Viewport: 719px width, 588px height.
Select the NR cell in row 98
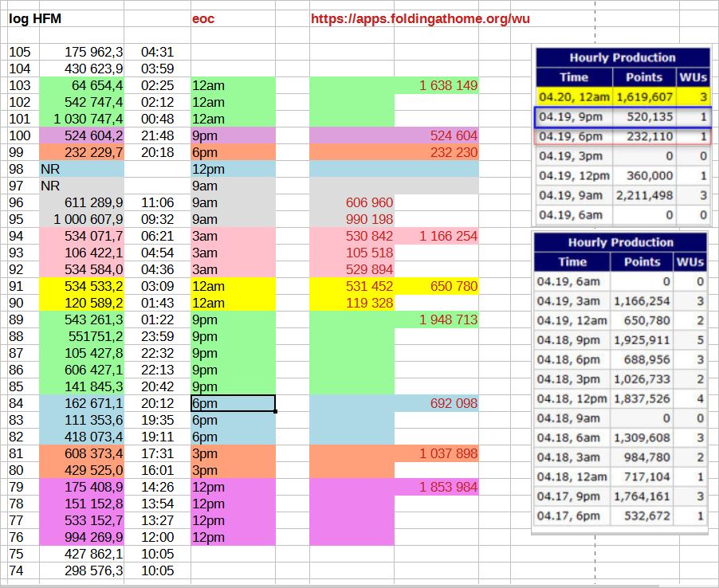coord(81,169)
